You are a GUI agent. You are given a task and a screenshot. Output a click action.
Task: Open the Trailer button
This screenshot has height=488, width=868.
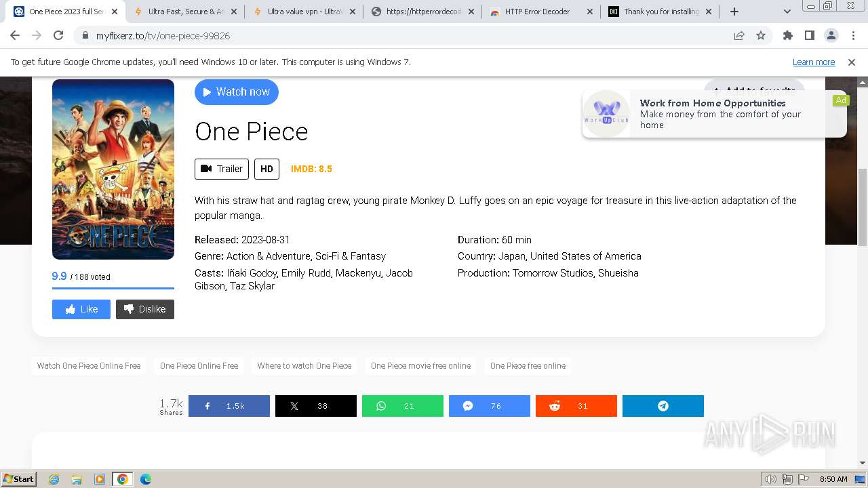222,169
